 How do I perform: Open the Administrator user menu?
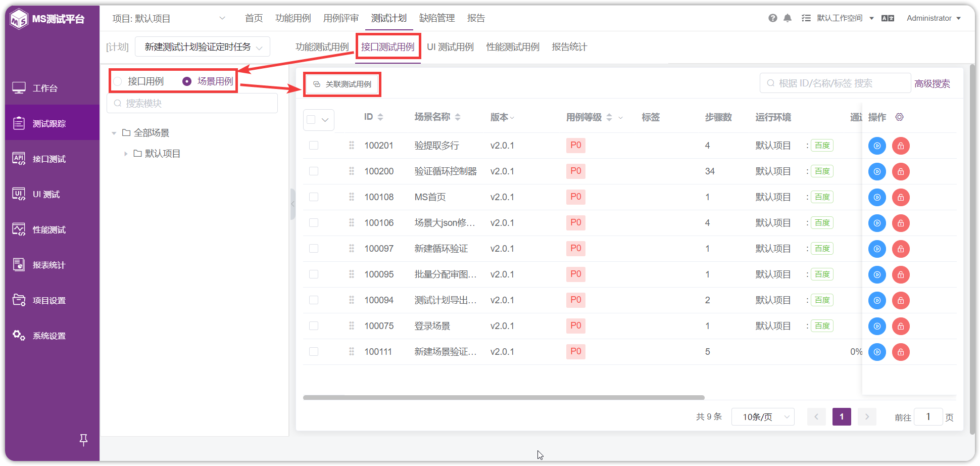934,18
